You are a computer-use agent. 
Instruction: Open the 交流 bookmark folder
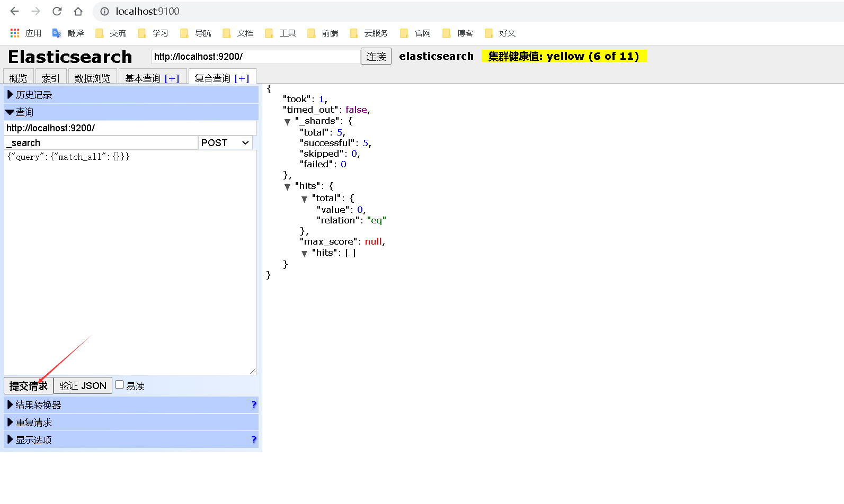tap(111, 33)
